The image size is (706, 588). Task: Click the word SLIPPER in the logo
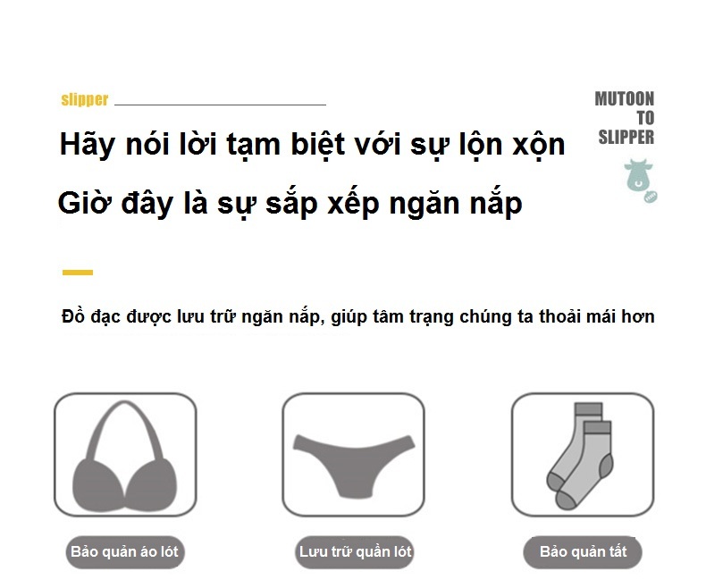(626, 138)
